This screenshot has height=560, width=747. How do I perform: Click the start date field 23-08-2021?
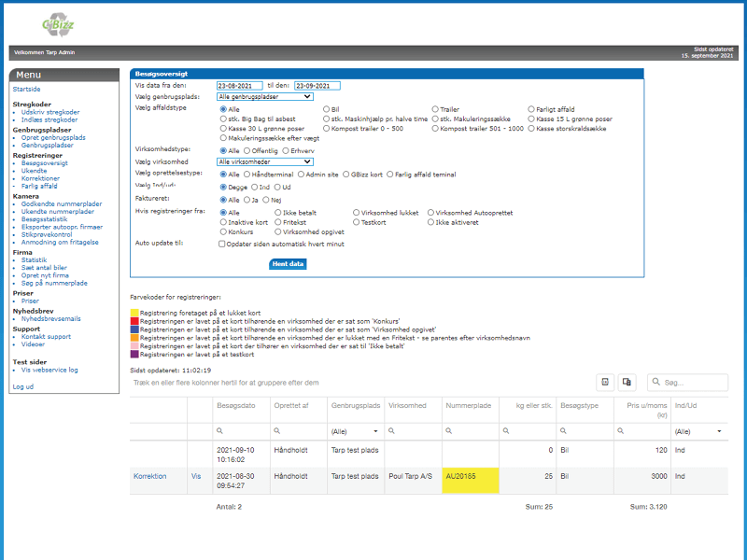[x=239, y=86]
